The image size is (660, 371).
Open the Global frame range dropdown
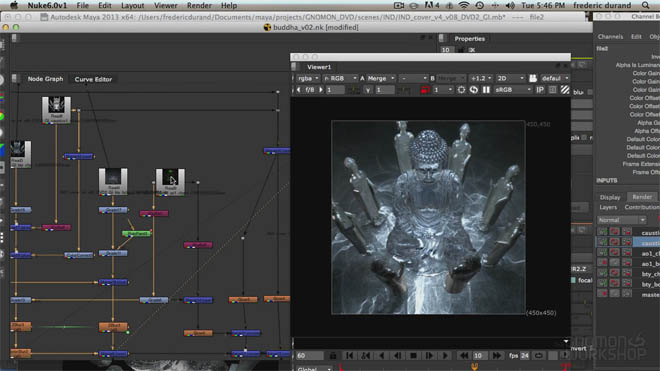click(x=313, y=368)
